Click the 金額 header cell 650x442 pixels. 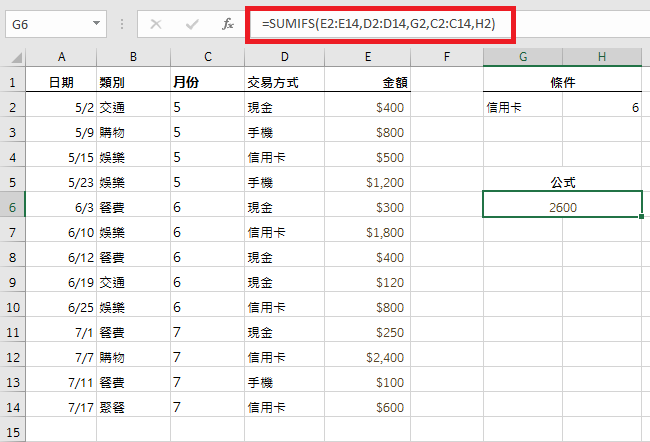pyautogui.click(x=367, y=82)
